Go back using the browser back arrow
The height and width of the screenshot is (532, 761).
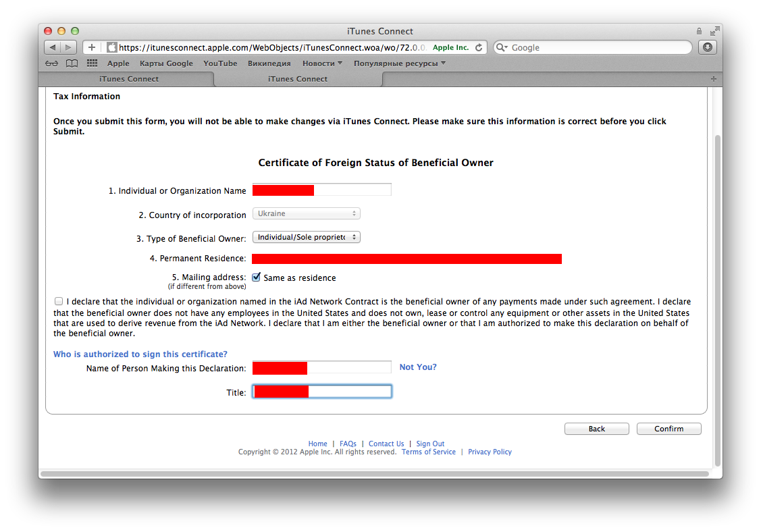53,47
